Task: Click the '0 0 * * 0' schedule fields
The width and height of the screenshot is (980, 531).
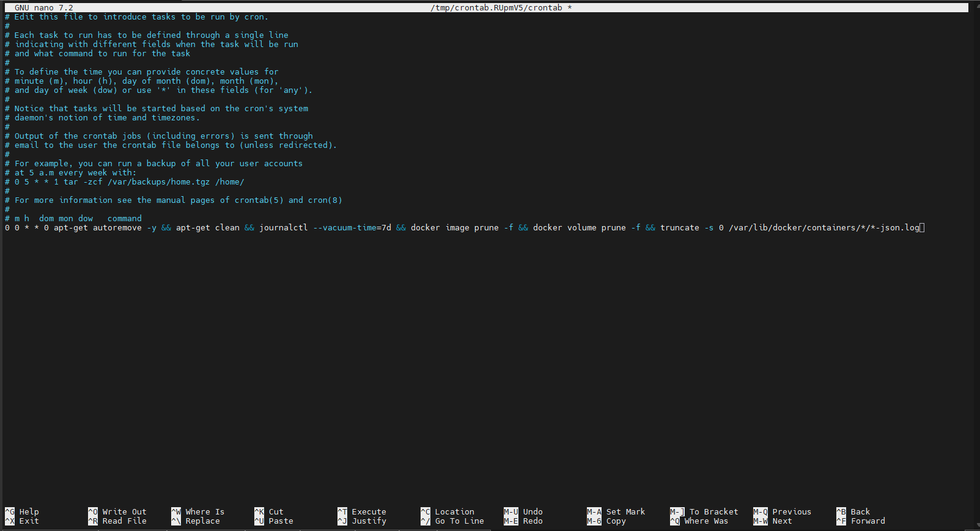Action: coord(27,228)
